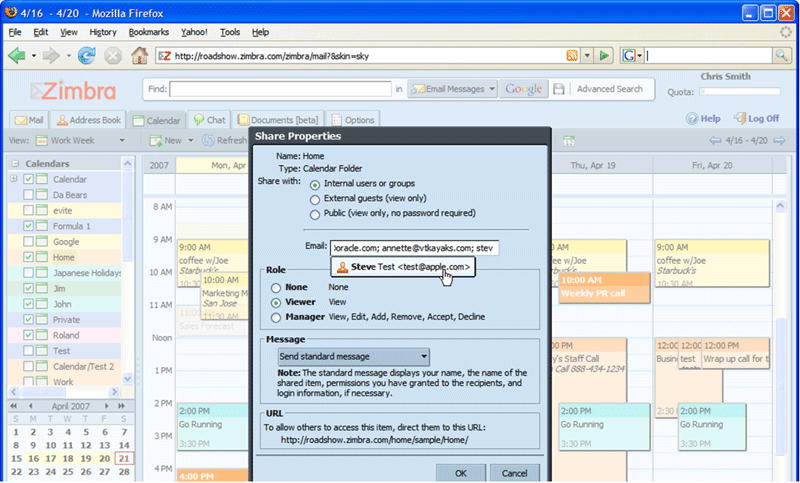800x483 pixels.
Task: Uncheck the Formula 1 calendar checkbox
Action: 29,226
